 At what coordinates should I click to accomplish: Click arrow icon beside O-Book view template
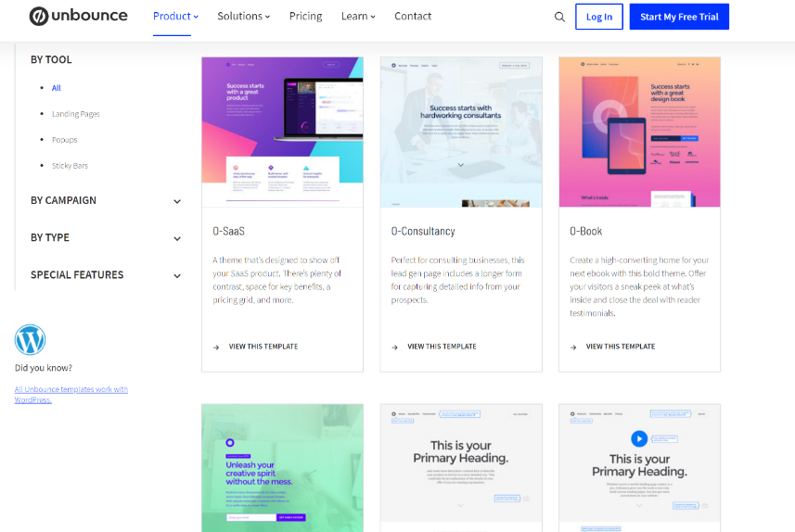click(573, 347)
